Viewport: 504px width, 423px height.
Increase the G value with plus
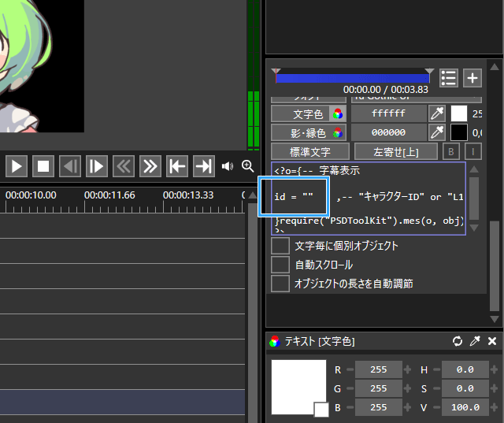click(x=407, y=388)
